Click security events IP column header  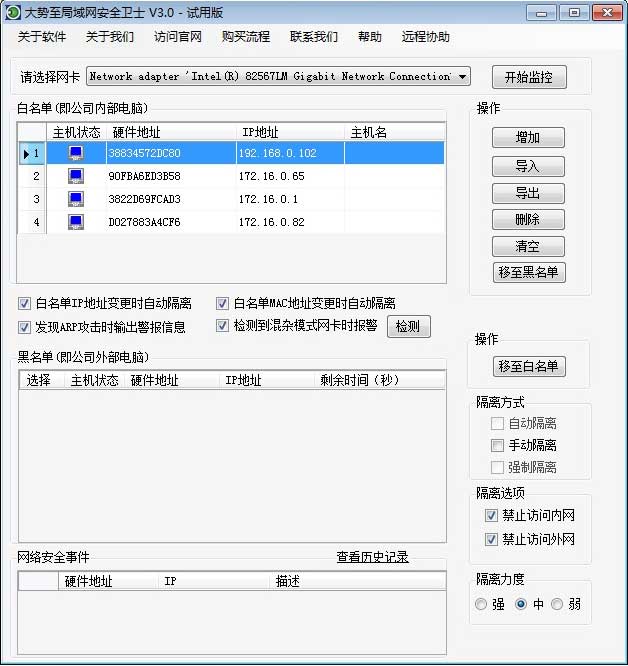tap(213, 581)
